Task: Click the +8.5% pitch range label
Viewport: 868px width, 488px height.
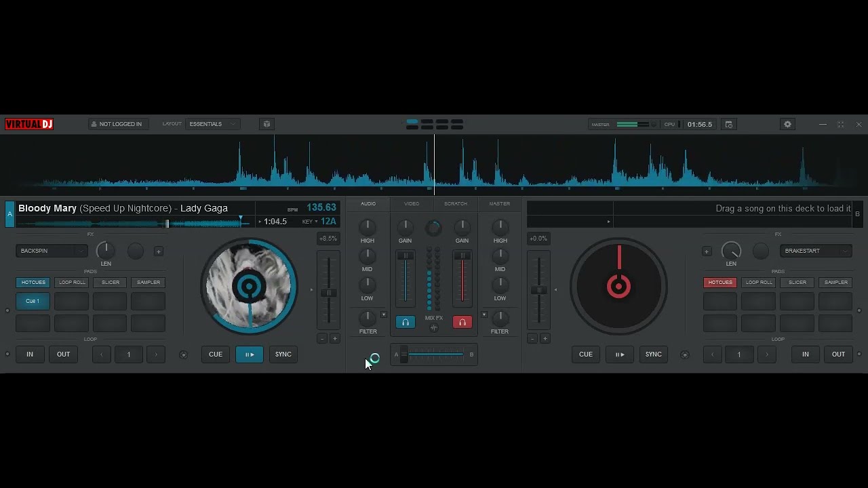Action: point(328,239)
